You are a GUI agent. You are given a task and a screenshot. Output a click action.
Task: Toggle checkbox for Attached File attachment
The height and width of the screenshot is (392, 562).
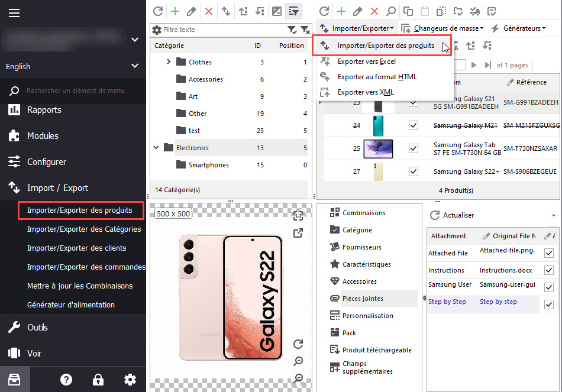click(549, 253)
